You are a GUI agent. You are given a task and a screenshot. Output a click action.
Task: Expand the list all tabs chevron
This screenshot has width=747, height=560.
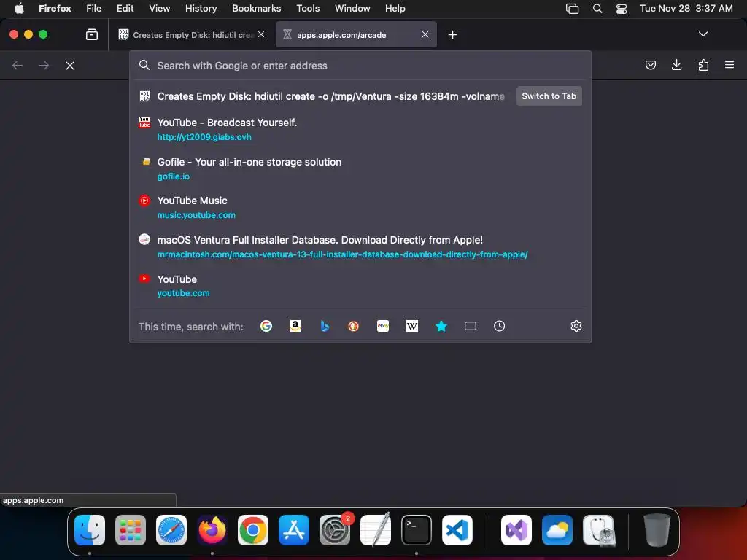coord(703,34)
